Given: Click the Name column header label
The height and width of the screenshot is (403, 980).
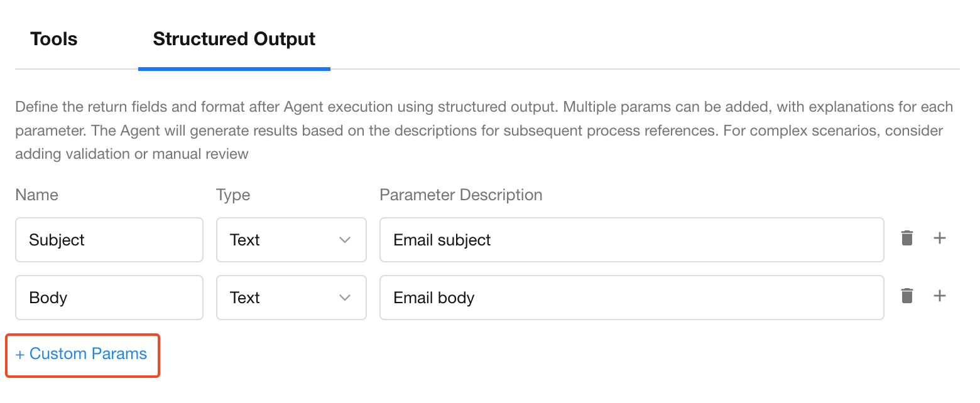Looking at the screenshot, I should [36, 195].
